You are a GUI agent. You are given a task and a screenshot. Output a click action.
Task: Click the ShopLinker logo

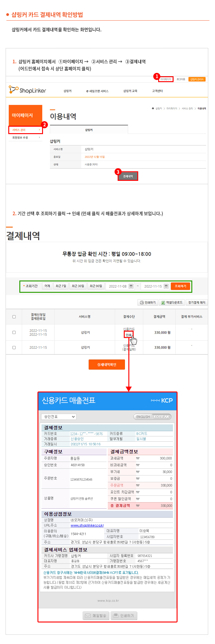coord(27,90)
